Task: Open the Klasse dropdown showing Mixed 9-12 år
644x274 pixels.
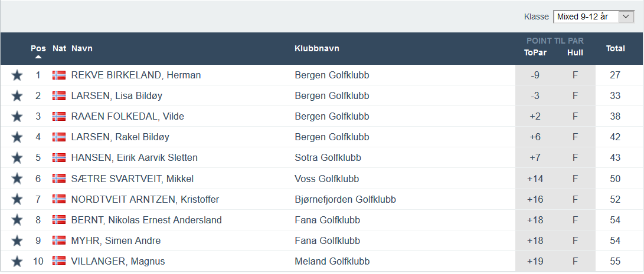Action: point(593,16)
